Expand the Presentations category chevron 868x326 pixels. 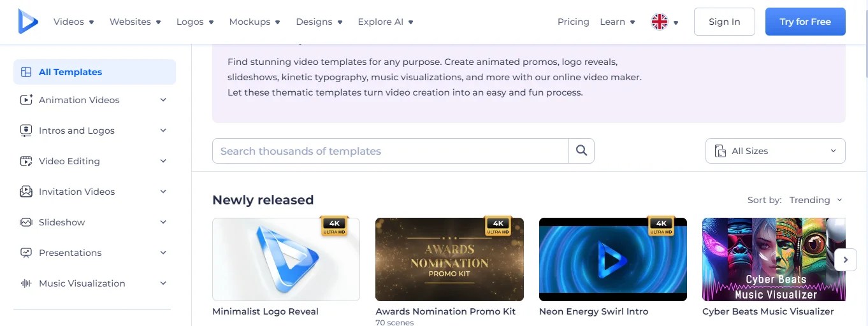[x=163, y=253]
